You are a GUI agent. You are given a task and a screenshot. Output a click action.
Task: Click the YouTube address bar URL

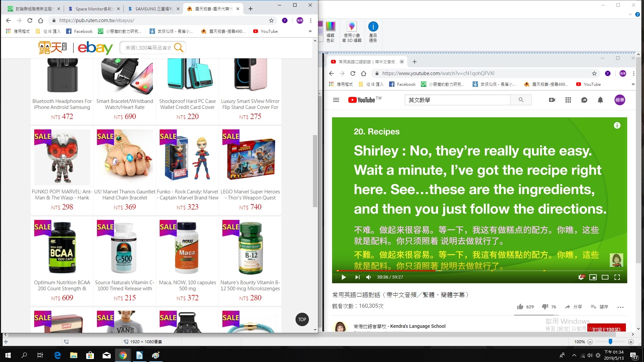coord(438,73)
